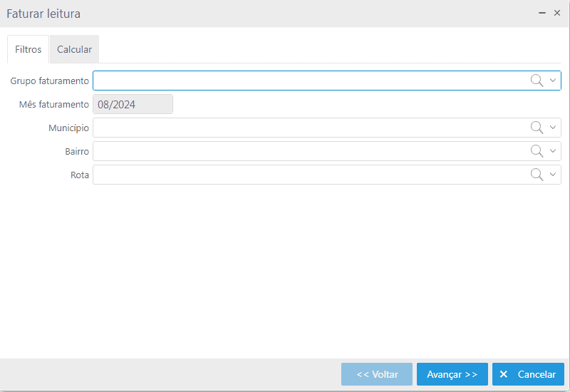Minimize the Faturar leitura dialog
The width and height of the screenshot is (570, 392).
(543, 14)
